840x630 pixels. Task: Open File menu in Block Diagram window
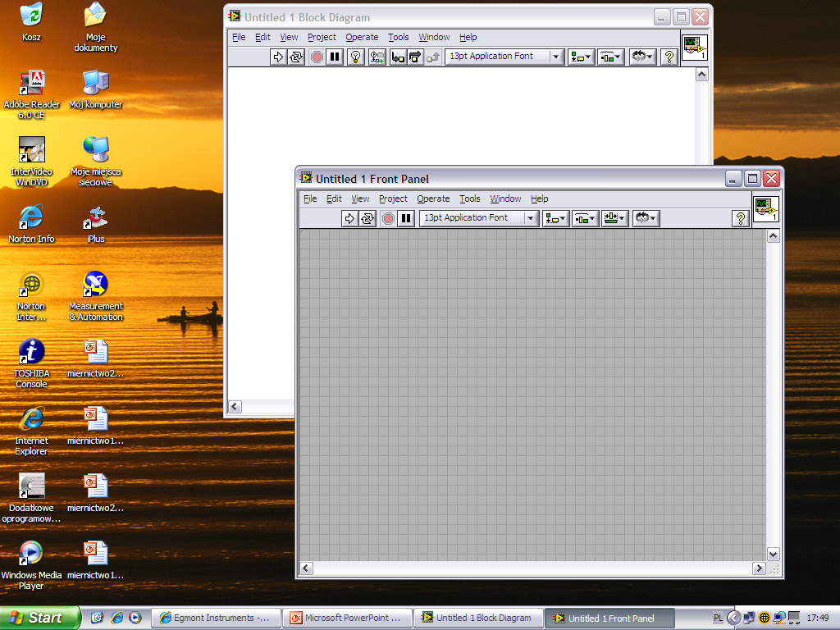coord(239,37)
